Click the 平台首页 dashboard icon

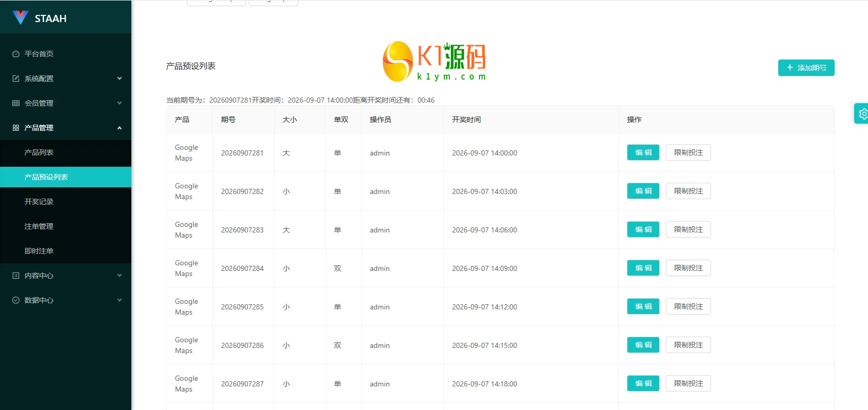pos(16,54)
